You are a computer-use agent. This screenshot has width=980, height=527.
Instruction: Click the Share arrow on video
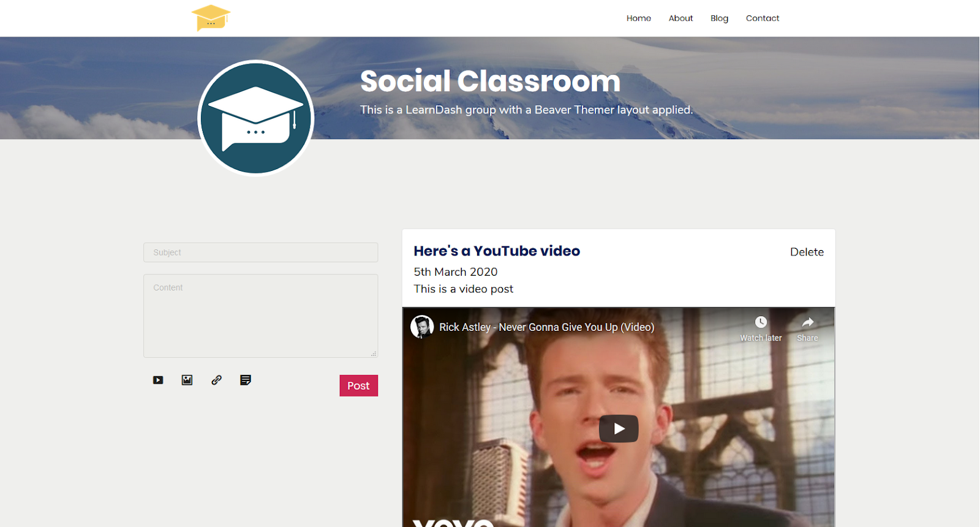pos(807,322)
